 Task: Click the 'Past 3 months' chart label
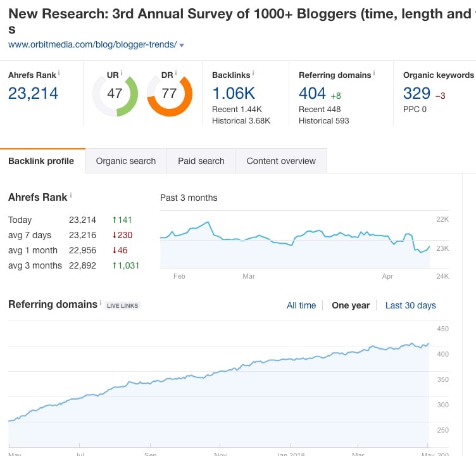click(x=189, y=198)
